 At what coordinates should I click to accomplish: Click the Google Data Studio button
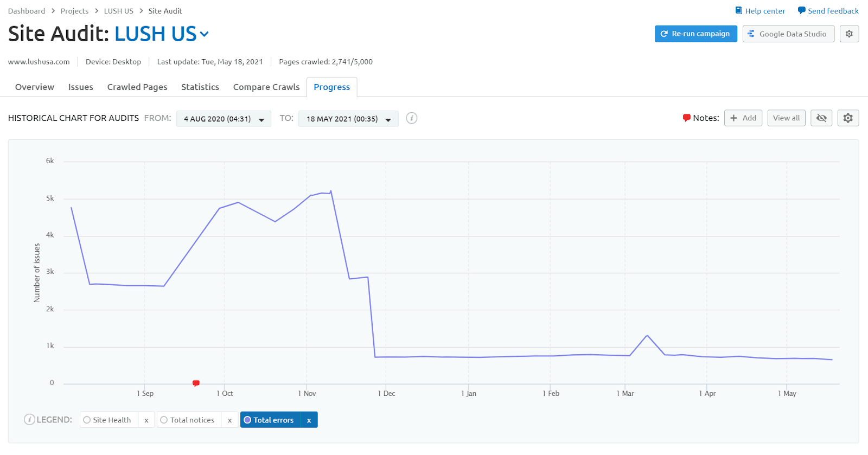(789, 34)
